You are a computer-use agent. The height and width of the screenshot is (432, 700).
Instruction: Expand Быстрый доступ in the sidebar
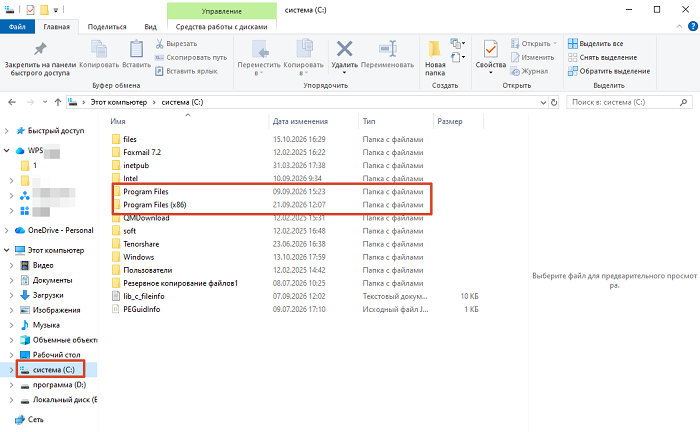[6, 131]
